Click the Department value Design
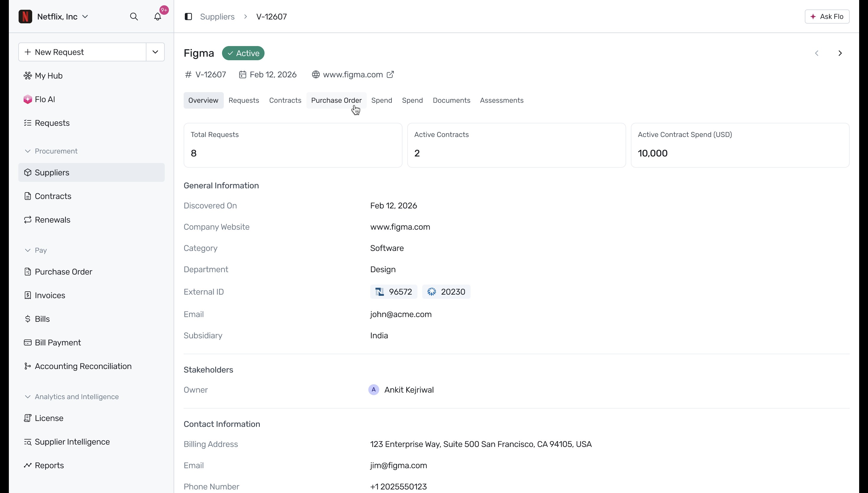The width and height of the screenshot is (868, 493). pos(383,270)
